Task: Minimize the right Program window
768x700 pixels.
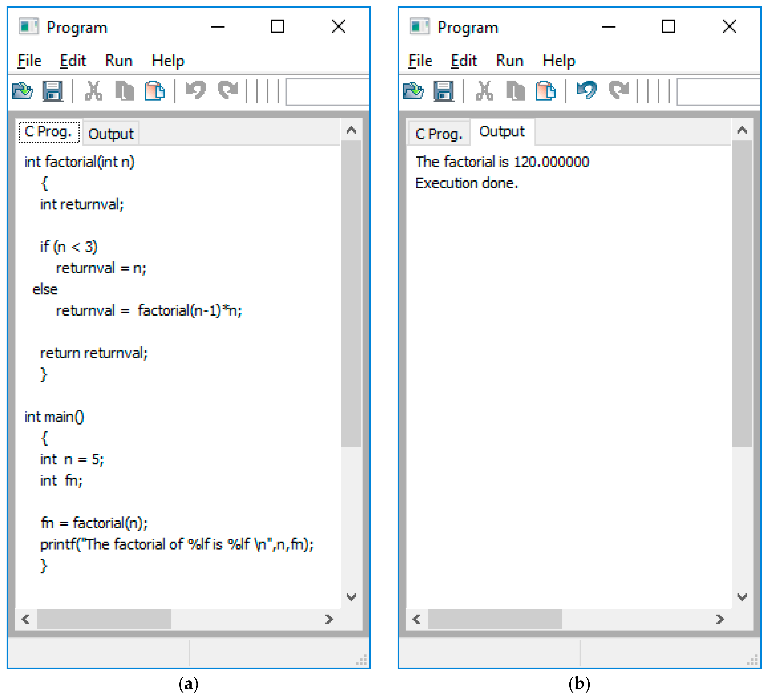Action: (609, 26)
